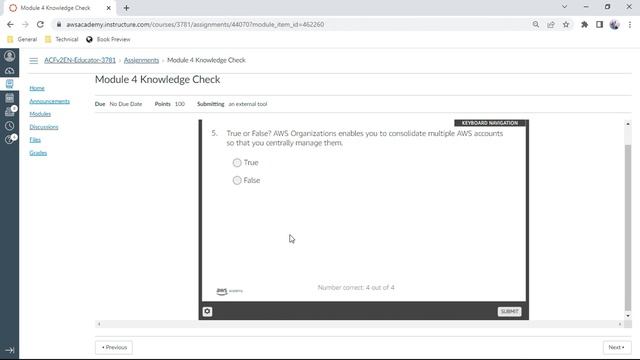This screenshot has width=640, height=360.
Task: Click the horizontal scrollbar right arrow
Action: [x=620, y=324]
